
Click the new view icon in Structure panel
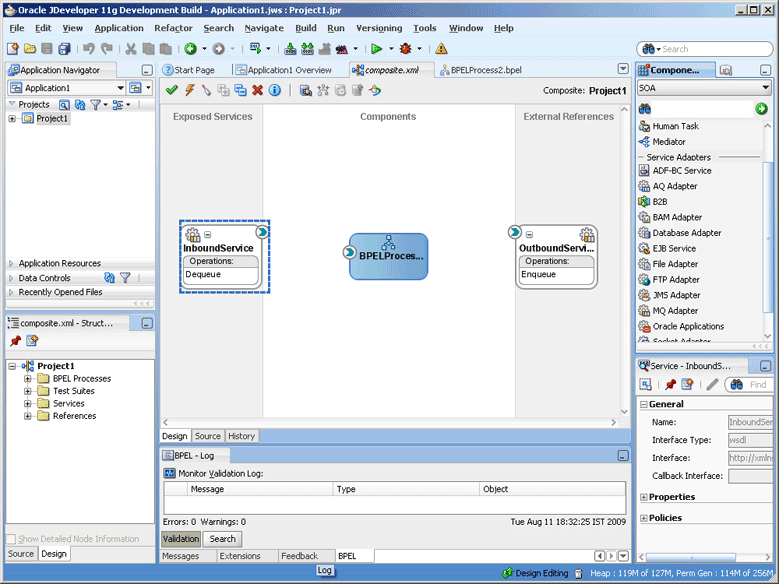pos(32,340)
